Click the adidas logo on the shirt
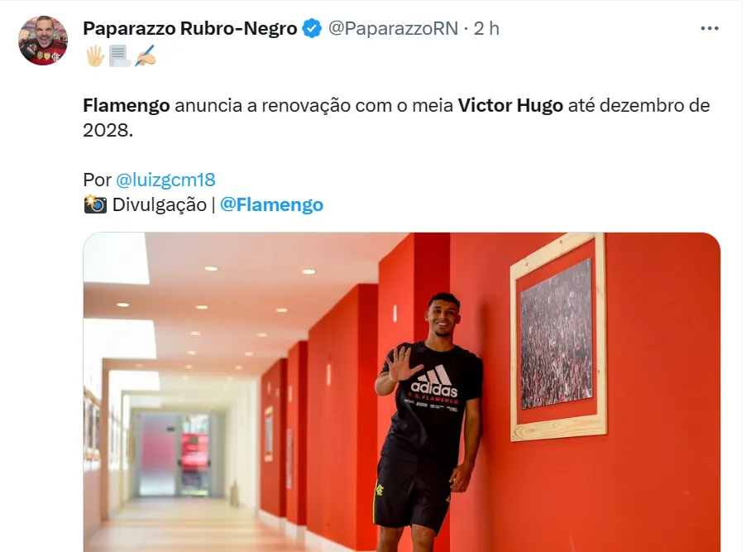Screen dimensions: 756x552 pos(434,382)
